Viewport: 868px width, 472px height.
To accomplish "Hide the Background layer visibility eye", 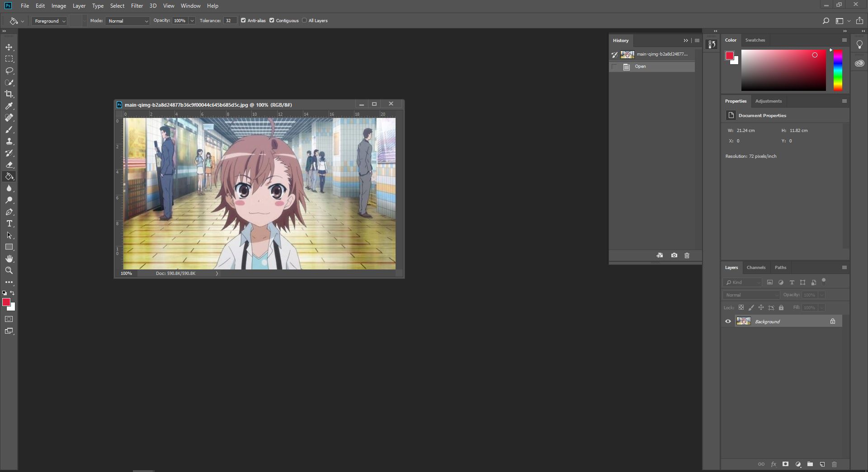I will [x=728, y=321].
